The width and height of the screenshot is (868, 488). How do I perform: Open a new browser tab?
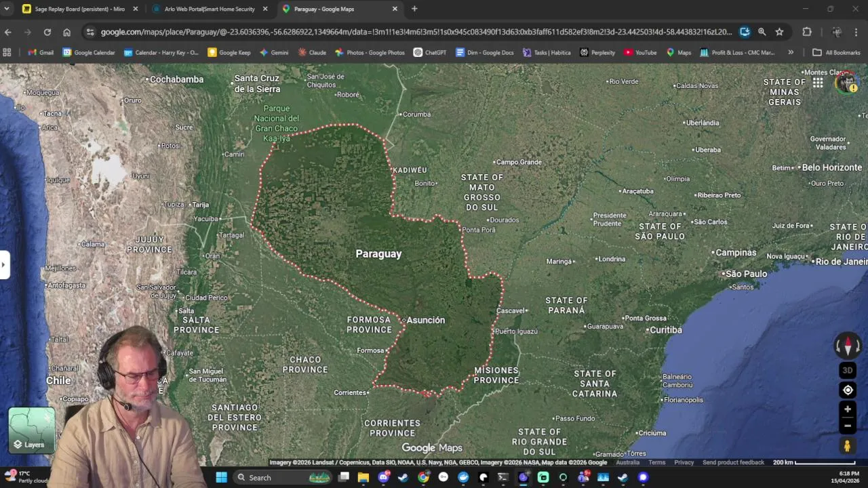(x=414, y=9)
